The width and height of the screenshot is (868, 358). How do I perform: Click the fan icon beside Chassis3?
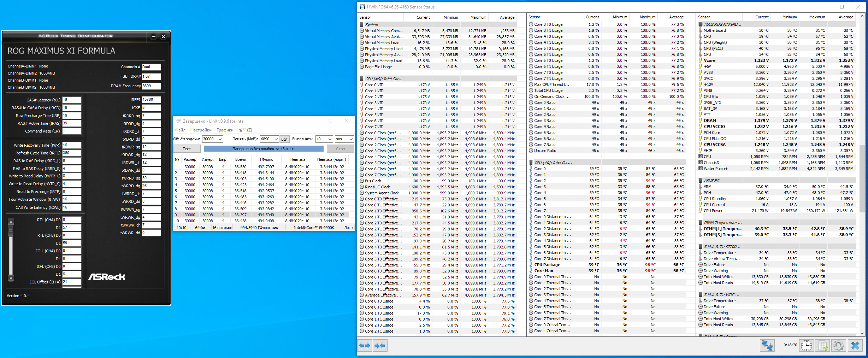click(x=701, y=163)
